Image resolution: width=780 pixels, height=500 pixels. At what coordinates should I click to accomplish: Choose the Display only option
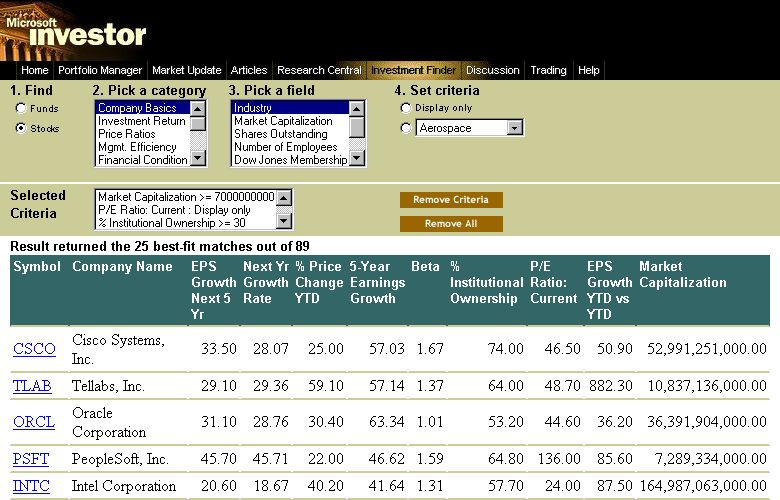click(x=405, y=108)
